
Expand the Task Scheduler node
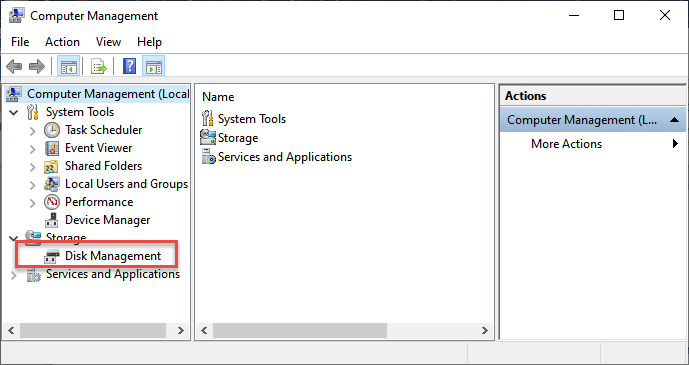click(33, 130)
